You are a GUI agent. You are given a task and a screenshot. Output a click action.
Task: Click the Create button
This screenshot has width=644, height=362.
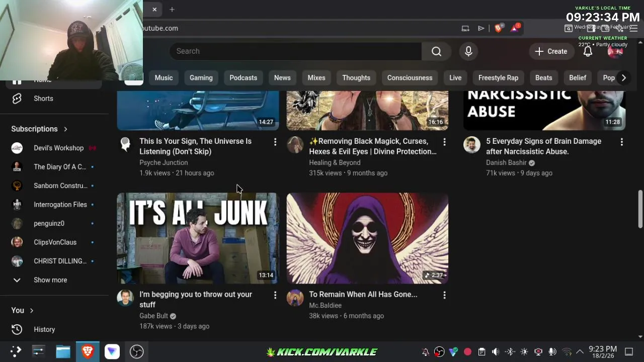point(551,51)
